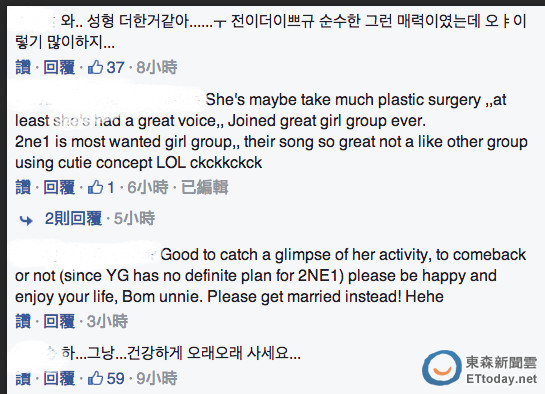Like the Bom unnie comment via 讚
This screenshot has height=394, width=545.
(x=23, y=321)
